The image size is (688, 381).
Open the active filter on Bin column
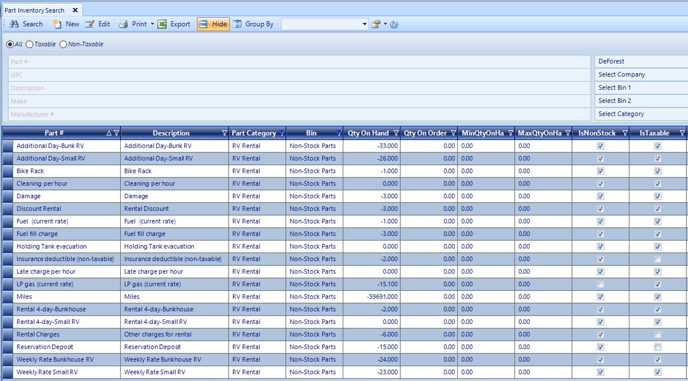[x=339, y=133]
